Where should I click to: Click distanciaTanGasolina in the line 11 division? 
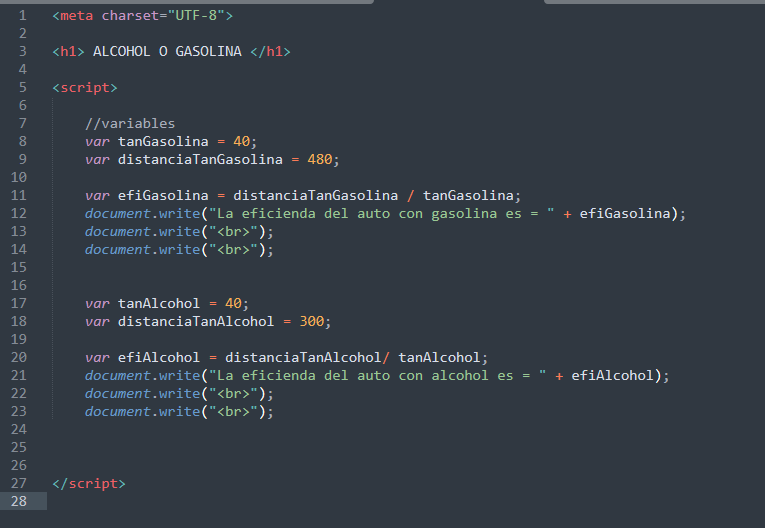coord(316,196)
